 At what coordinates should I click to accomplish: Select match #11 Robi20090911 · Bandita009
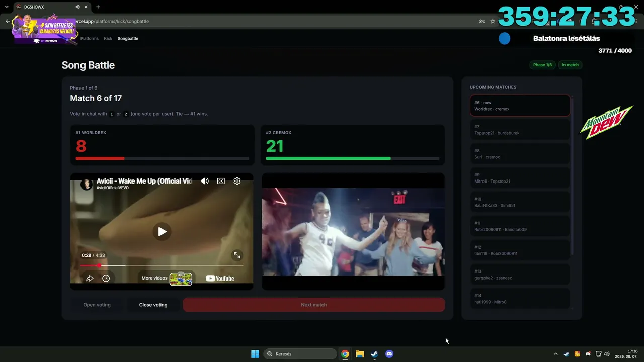coord(520,226)
